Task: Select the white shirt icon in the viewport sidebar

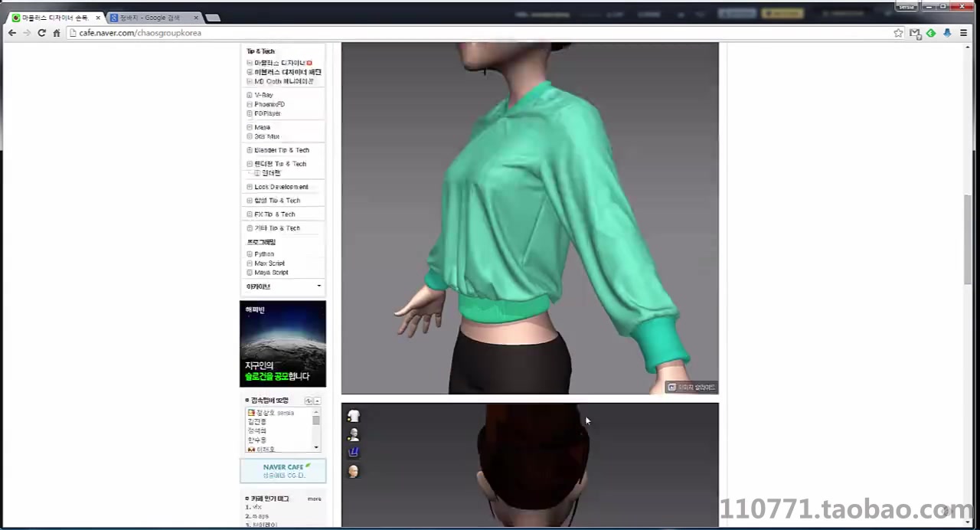Action: click(x=353, y=416)
